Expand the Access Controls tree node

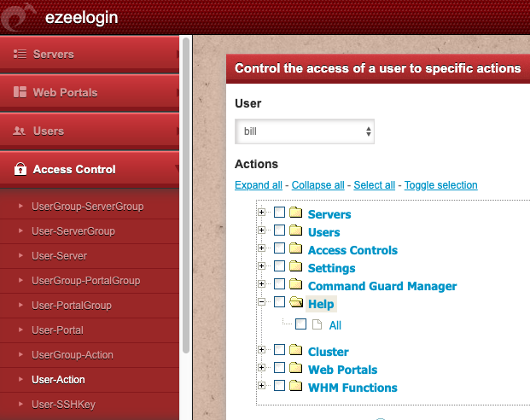261,248
